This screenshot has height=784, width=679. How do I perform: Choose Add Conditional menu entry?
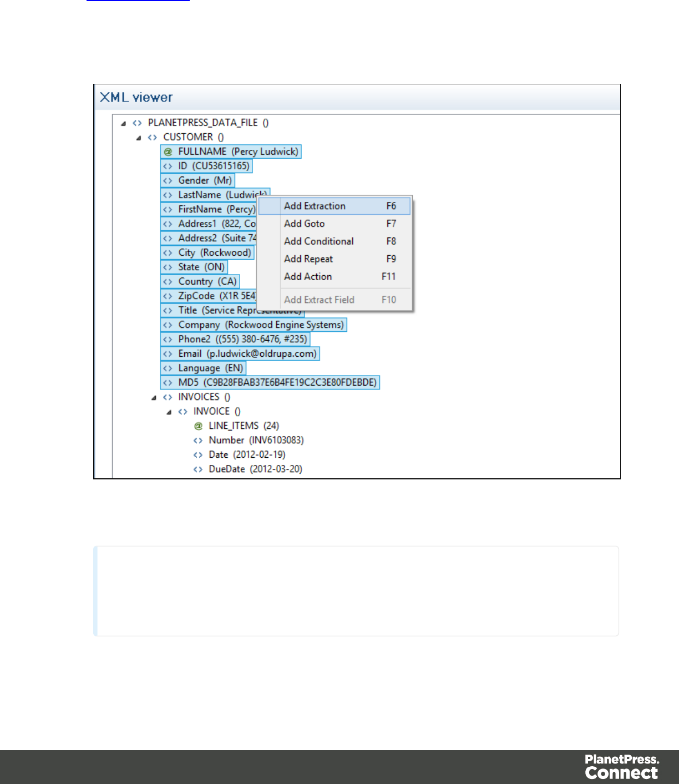point(335,241)
